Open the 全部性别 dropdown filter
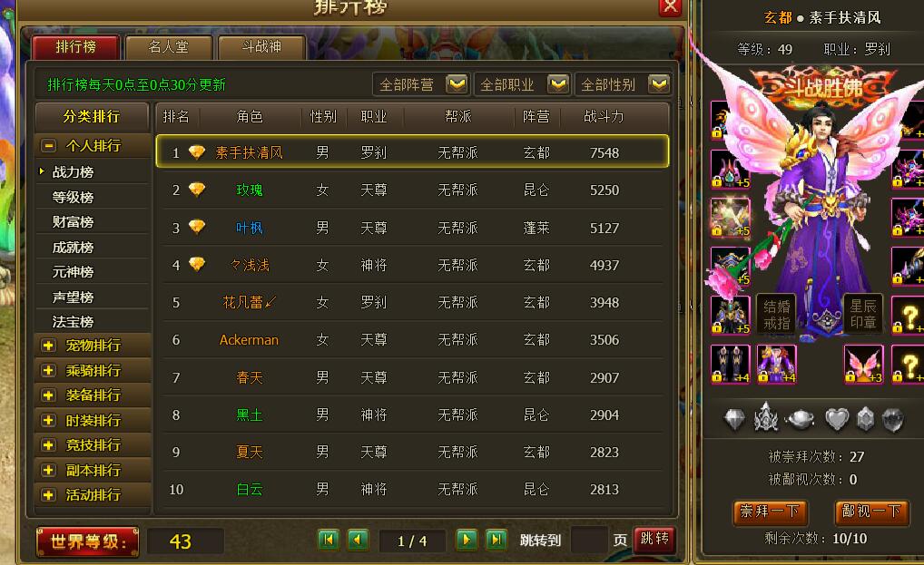924x565 pixels. (623, 84)
